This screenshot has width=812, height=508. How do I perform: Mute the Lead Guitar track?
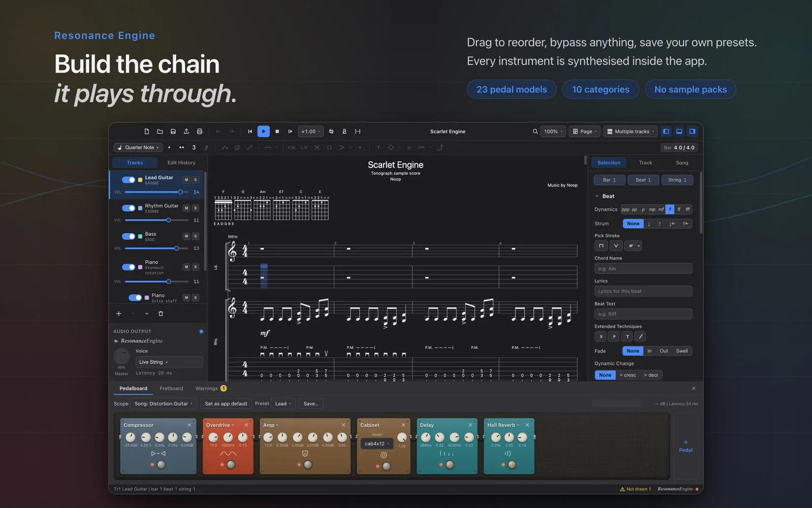(186, 180)
